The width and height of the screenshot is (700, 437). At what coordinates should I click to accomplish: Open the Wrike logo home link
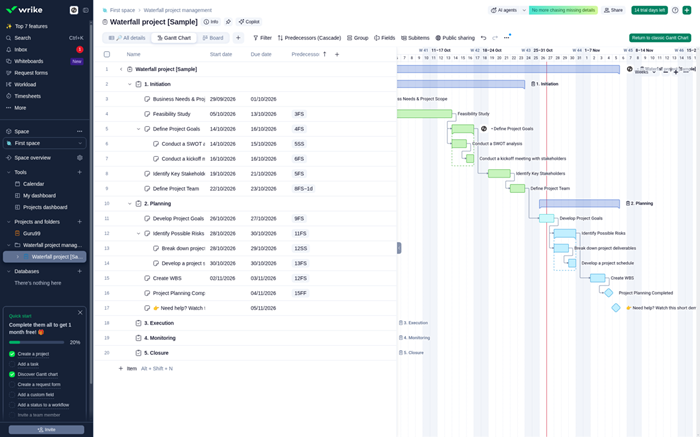25,10
